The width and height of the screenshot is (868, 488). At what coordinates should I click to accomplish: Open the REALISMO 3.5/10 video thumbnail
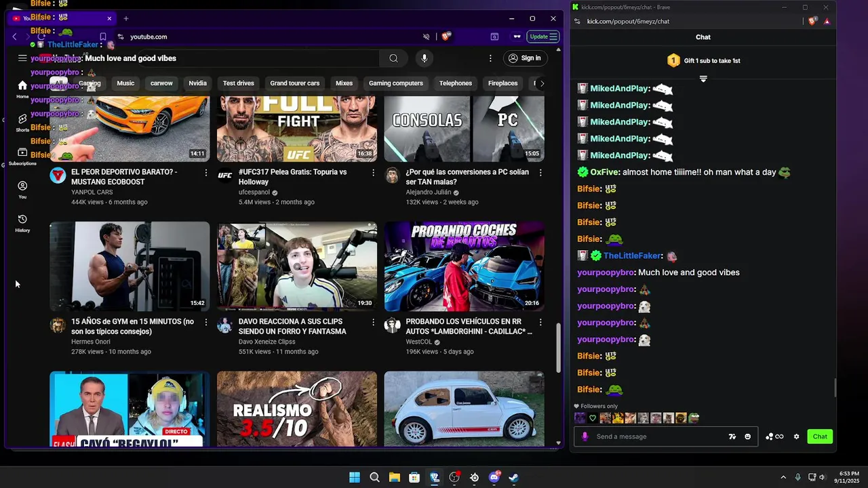pyautogui.click(x=297, y=409)
